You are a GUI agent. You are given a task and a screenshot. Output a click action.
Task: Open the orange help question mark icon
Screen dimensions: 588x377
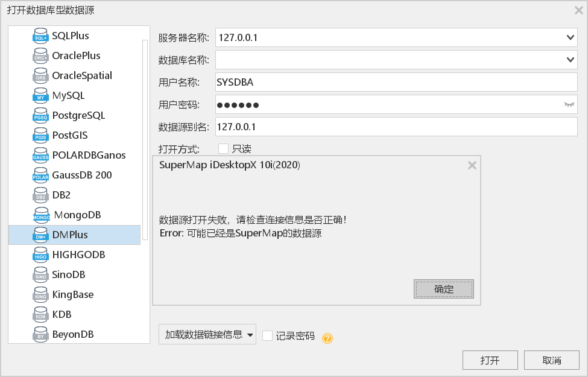point(327,338)
